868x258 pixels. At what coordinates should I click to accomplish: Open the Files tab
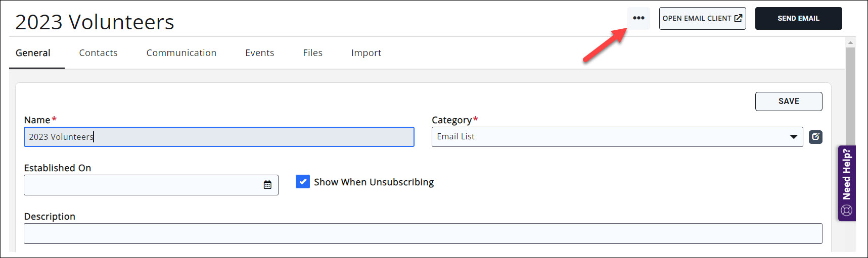pyautogui.click(x=312, y=53)
